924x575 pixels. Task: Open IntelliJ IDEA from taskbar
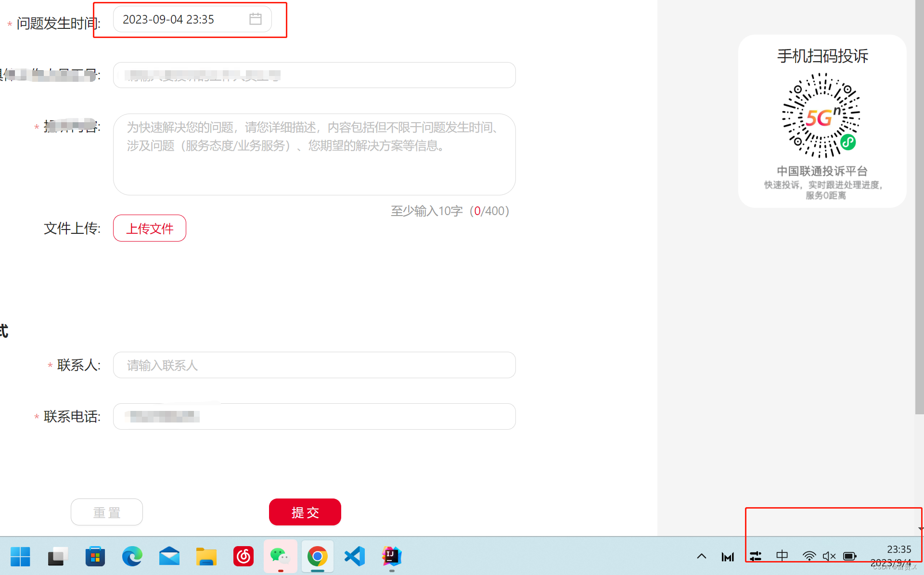click(392, 557)
